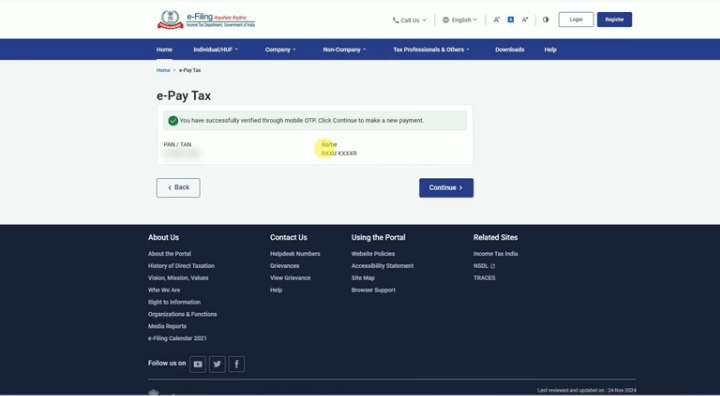Open the Home breadcrumb link

pos(163,70)
